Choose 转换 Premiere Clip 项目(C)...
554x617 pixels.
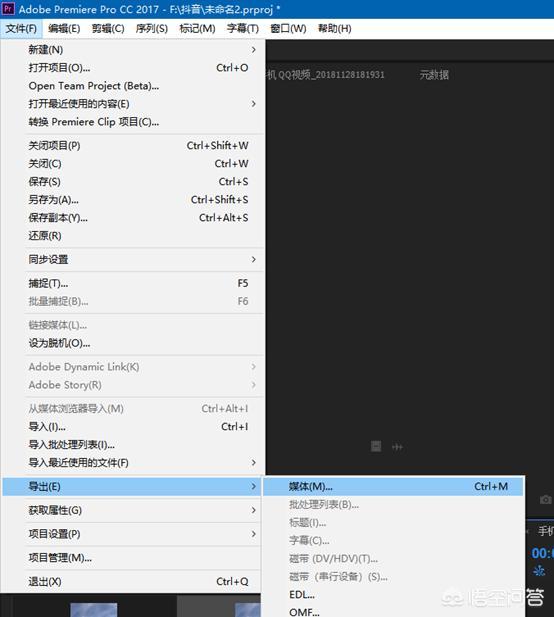point(132,122)
